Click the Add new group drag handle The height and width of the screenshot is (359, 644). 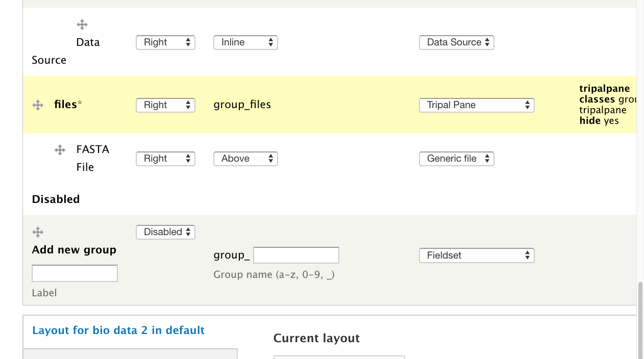pyautogui.click(x=38, y=233)
